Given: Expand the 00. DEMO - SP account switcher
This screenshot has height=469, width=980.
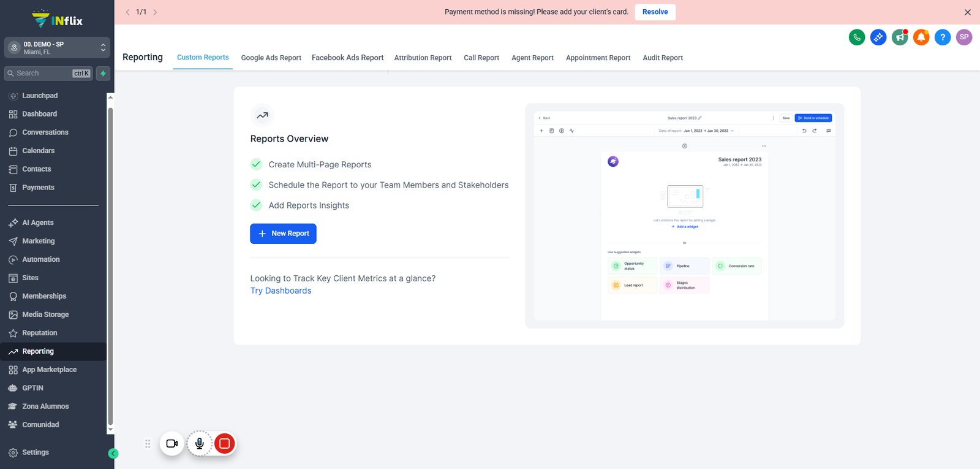Looking at the screenshot, I should click(x=57, y=48).
